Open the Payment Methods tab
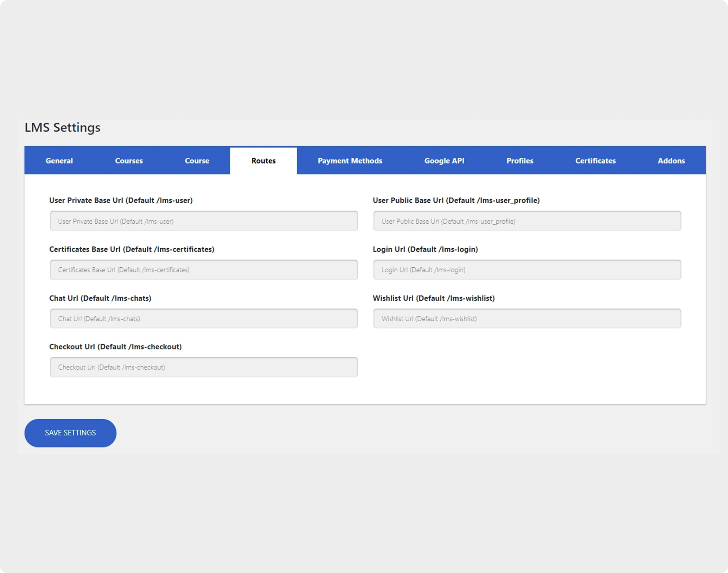This screenshot has height=573, width=728. (350, 161)
